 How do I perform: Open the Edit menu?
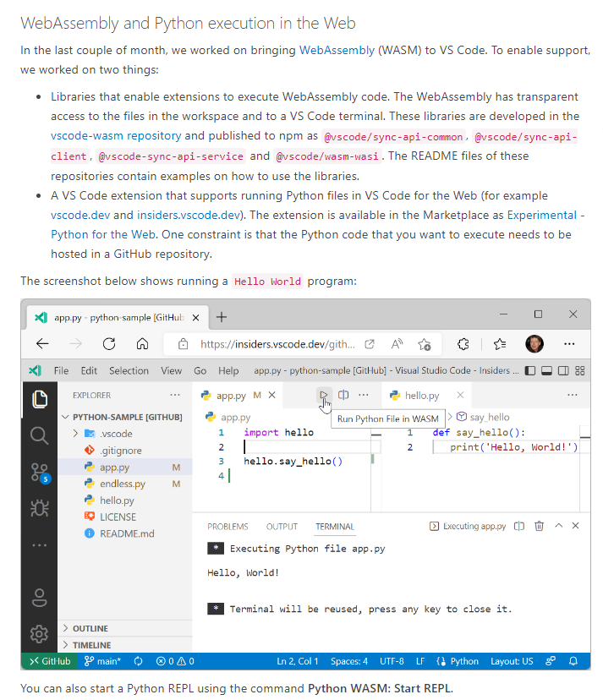pos(89,370)
